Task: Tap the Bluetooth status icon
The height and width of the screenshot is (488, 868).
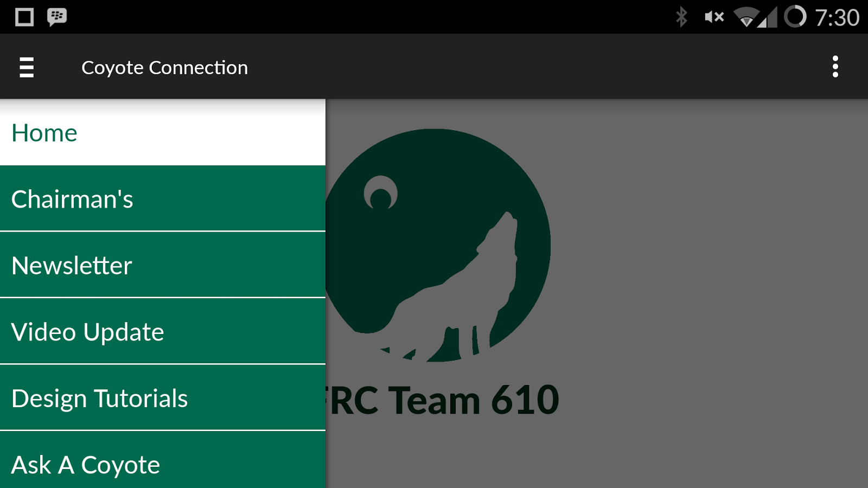Action: click(x=681, y=17)
